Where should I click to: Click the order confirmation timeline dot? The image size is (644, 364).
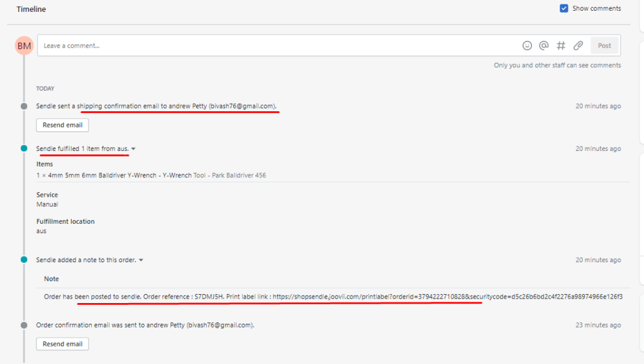pos(24,325)
